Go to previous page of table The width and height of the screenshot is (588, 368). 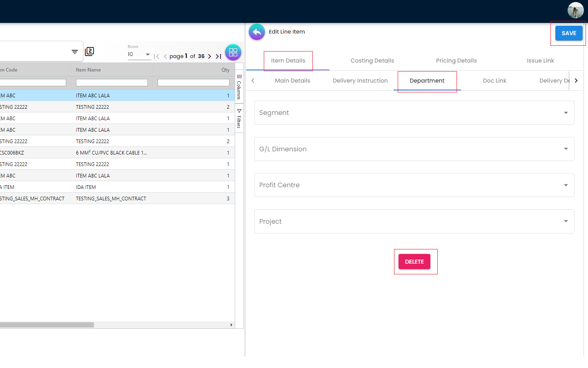click(165, 56)
